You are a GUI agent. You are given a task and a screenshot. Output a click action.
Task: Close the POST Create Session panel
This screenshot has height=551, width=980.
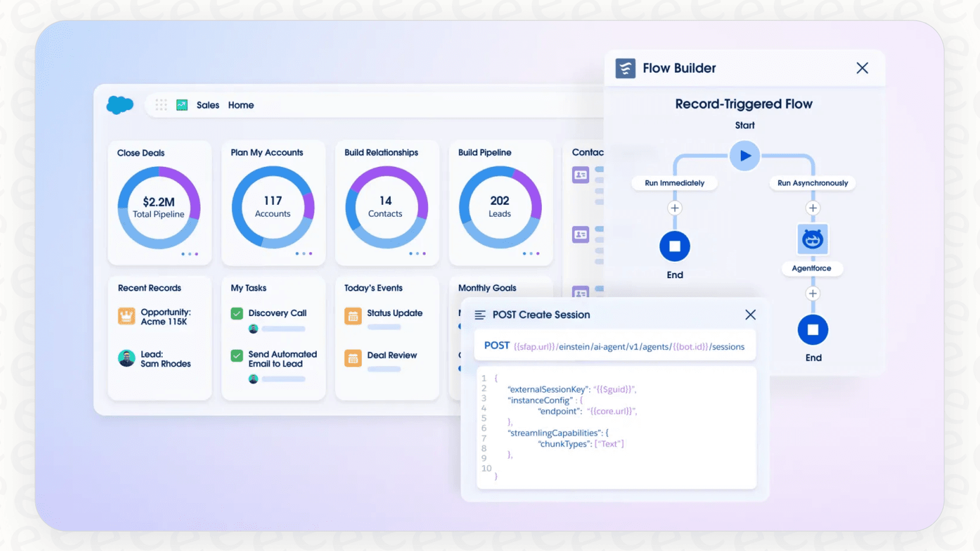750,315
